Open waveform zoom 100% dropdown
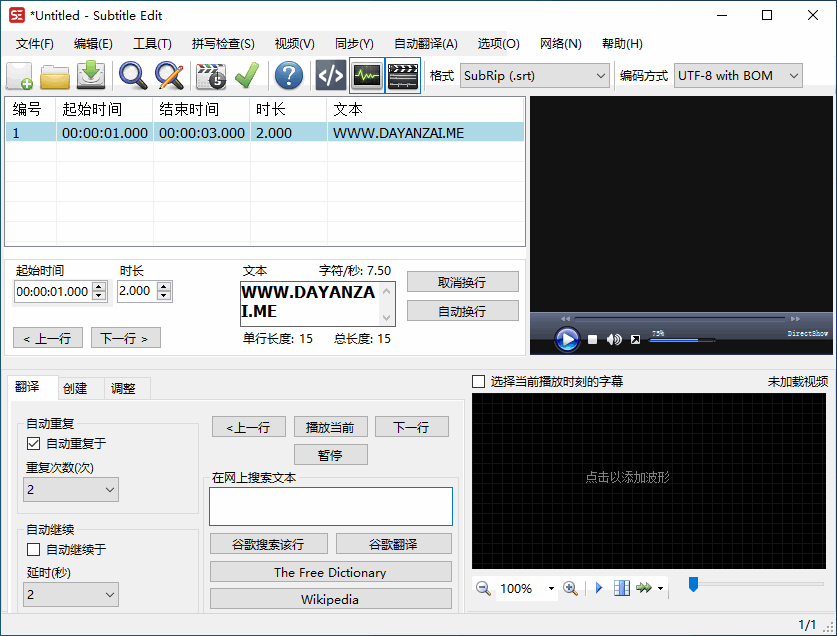 [x=551, y=588]
